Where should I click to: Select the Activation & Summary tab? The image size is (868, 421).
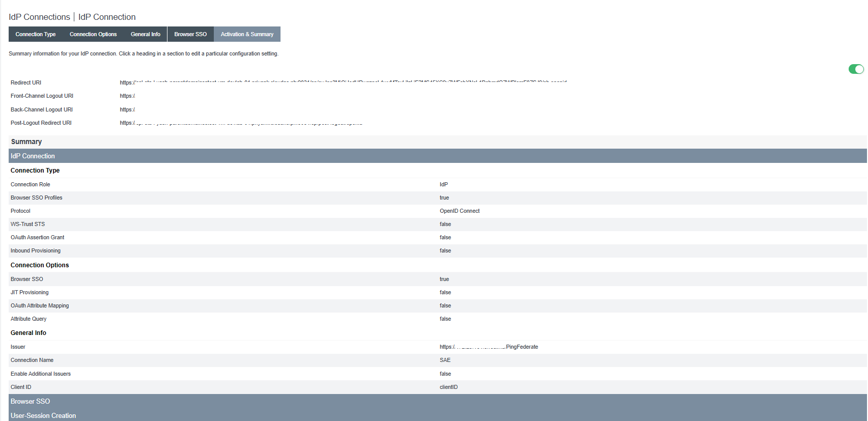247,34
